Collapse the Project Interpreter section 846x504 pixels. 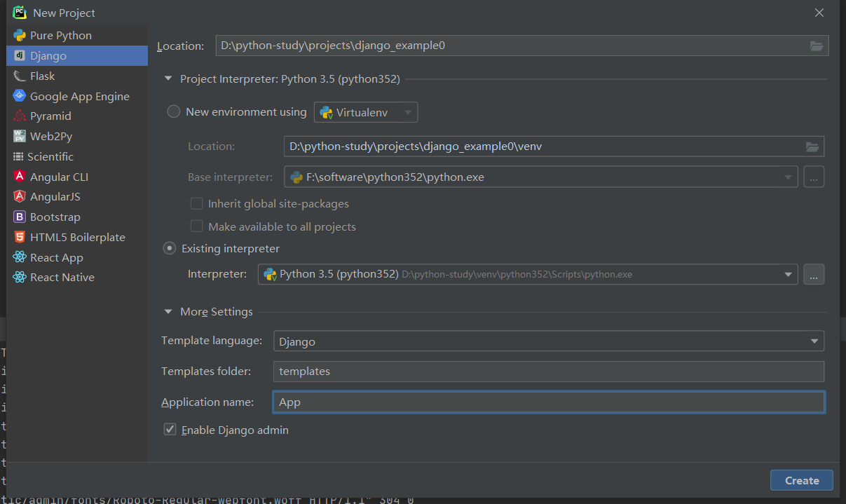point(168,79)
